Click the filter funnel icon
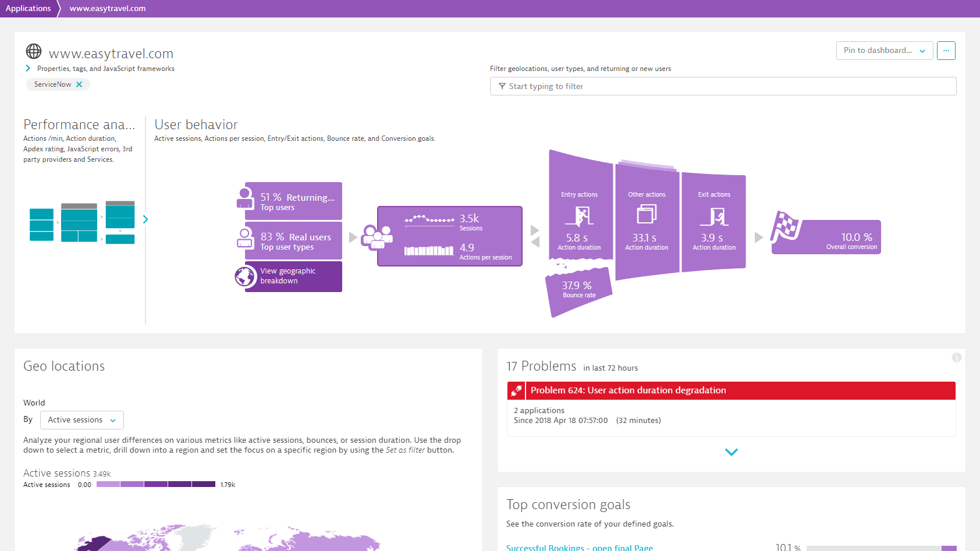980x551 pixels. tap(502, 86)
